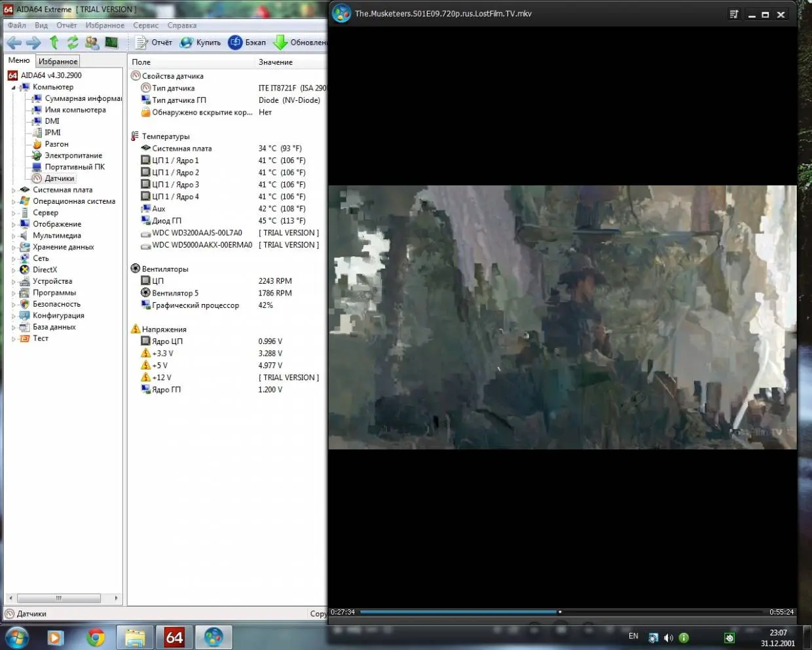Go up one level with green arrow
The height and width of the screenshot is (650, 812).
[54, 43]
